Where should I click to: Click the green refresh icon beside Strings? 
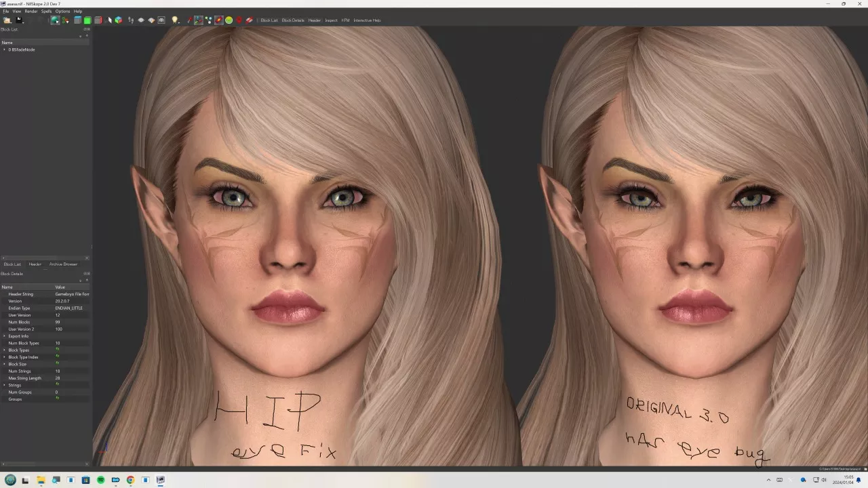tap(57, 385)
